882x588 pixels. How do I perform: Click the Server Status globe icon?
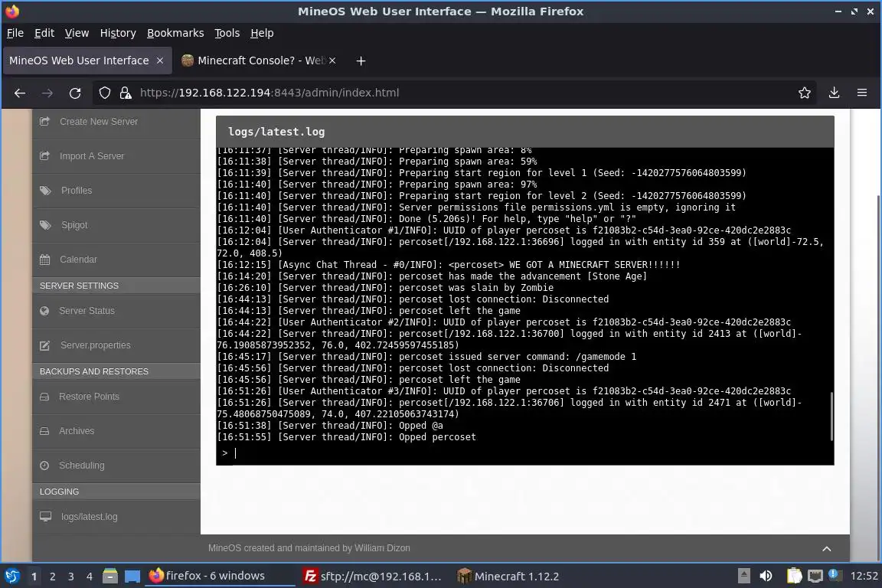click(44, 311)
